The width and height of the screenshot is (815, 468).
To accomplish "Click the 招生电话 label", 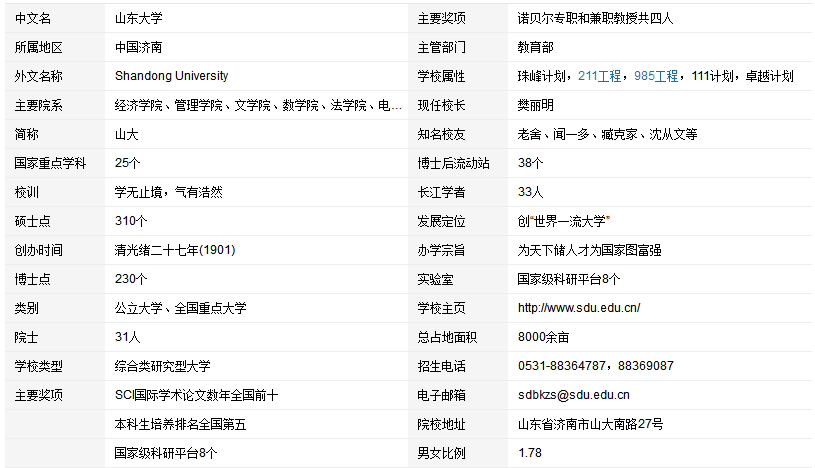I will tap(441, 367).
